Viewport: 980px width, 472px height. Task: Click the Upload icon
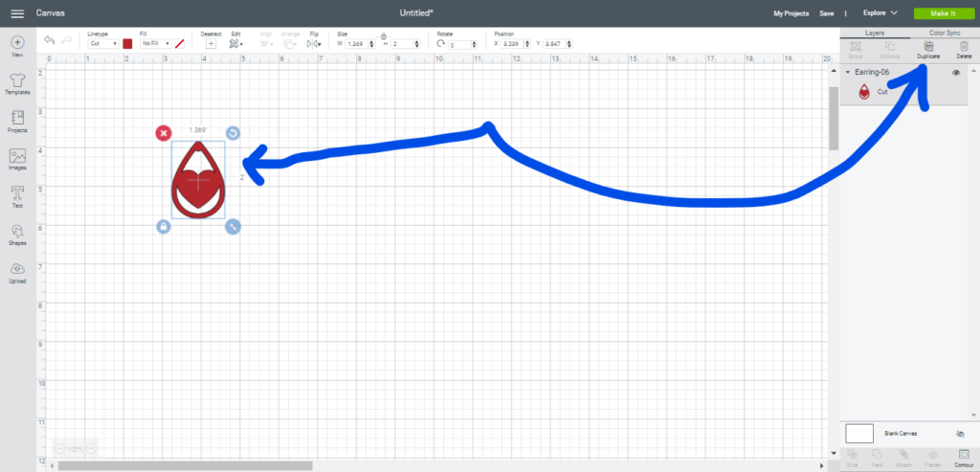click(x=17, y=270)
